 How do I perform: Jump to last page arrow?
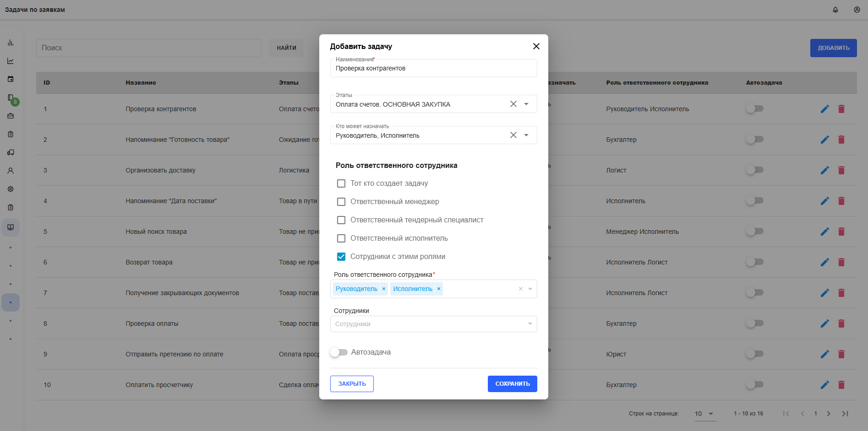[x=845, y=414]
